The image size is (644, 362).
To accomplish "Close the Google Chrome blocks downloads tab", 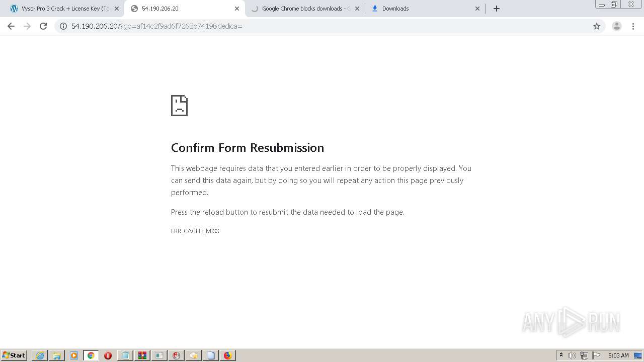I will pyautogui.click(x=357, y=9).
